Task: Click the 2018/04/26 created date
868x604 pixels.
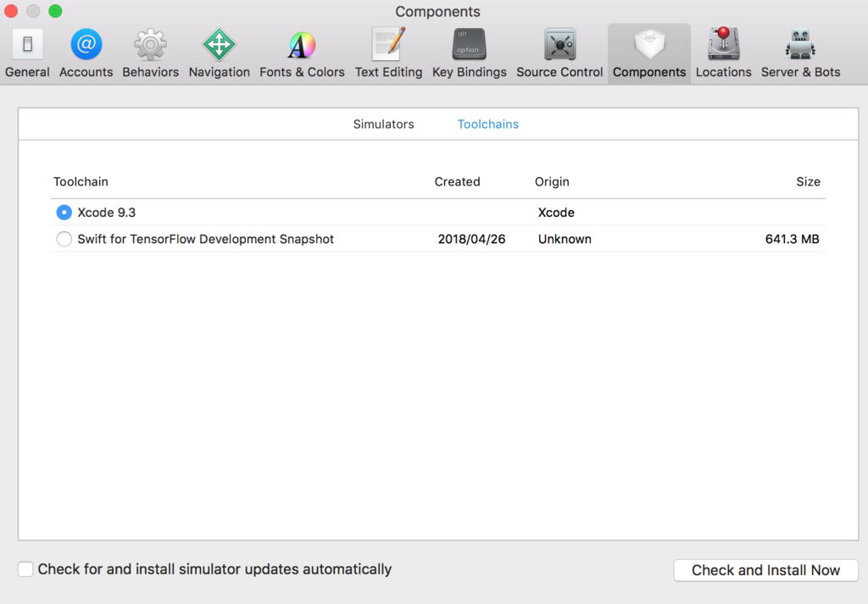Action: tap(471, 239)
